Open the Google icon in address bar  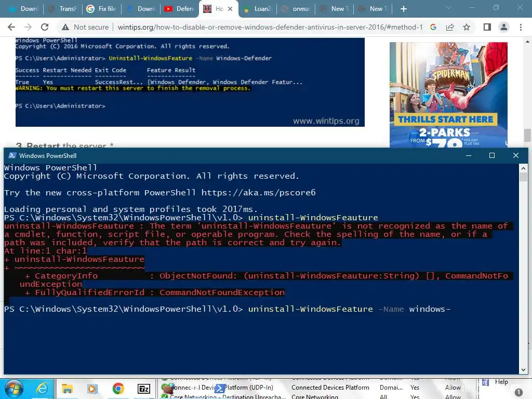tap(433, 27)
